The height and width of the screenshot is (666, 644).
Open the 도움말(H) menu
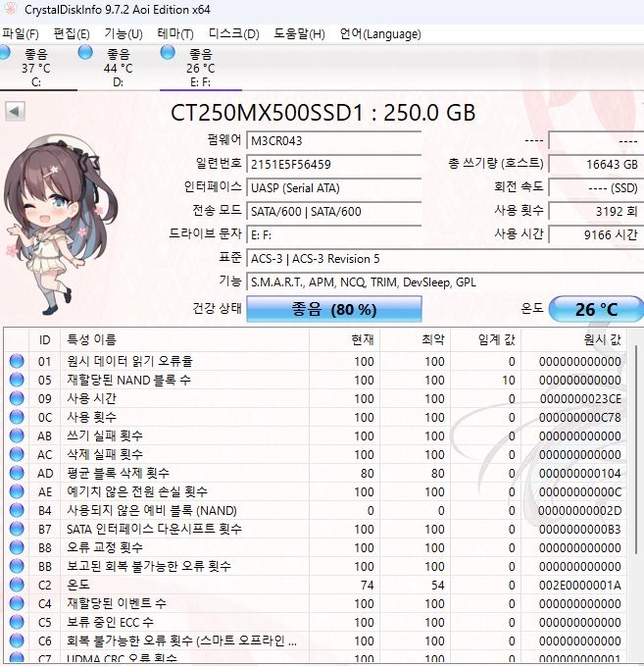coord(299,33)
